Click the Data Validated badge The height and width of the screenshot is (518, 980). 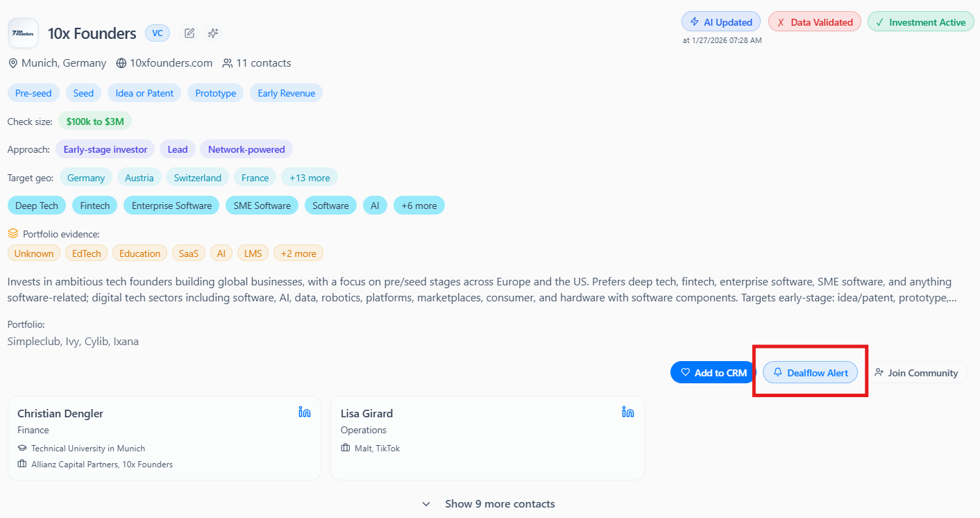pyautogui.click(x=815, y=22)
